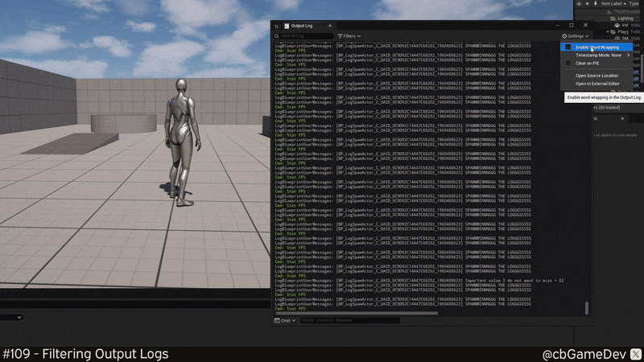The height and width of the screenshot is (362, 644).
Task: Open the Filters dropdown
Action: tap(349, 36)
